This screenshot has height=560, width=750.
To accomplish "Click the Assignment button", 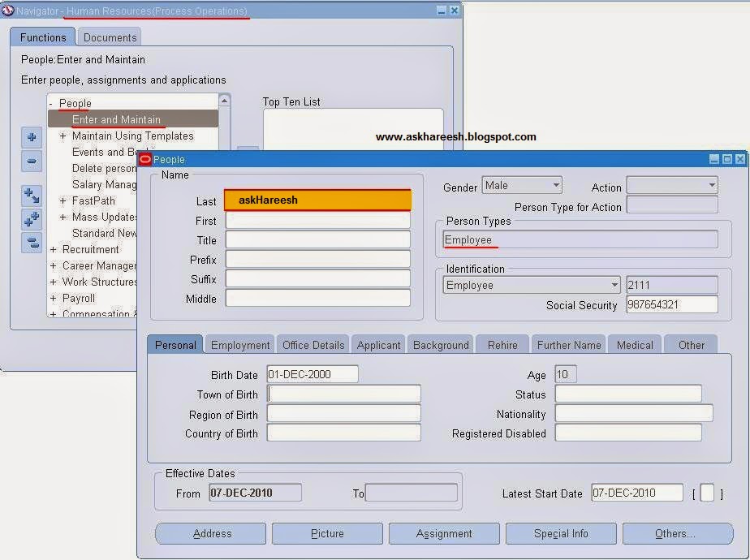I will pyautogui.click(x=444, y=534).
